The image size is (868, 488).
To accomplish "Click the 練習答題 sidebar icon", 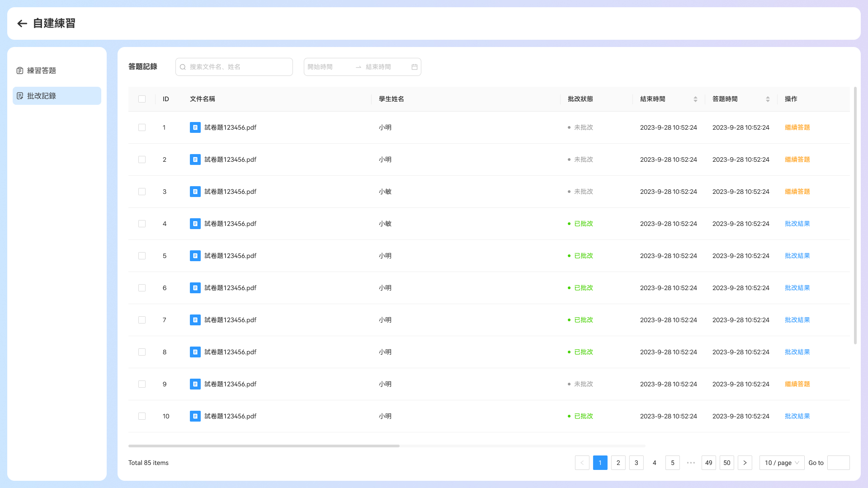I will pyautogui.click(x=20, y=70).
